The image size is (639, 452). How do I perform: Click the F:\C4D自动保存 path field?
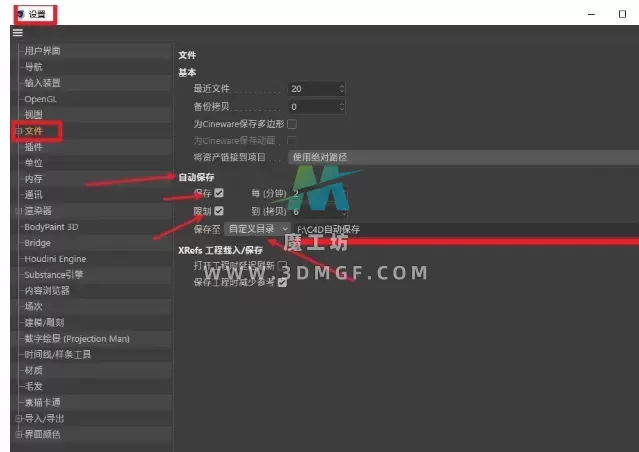click(x=466, y=229)
